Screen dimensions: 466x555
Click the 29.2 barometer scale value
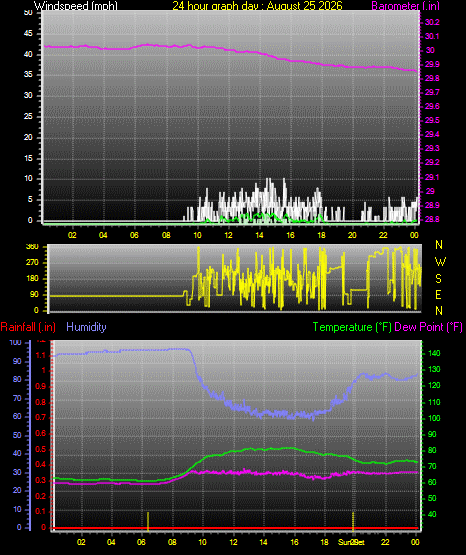pos(432,162)
